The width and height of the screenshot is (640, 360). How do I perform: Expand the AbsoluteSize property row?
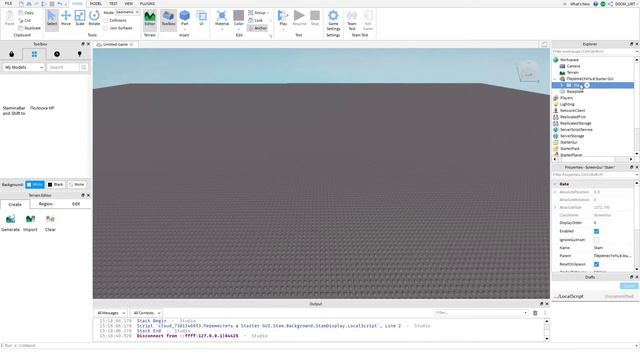(555, 208)
